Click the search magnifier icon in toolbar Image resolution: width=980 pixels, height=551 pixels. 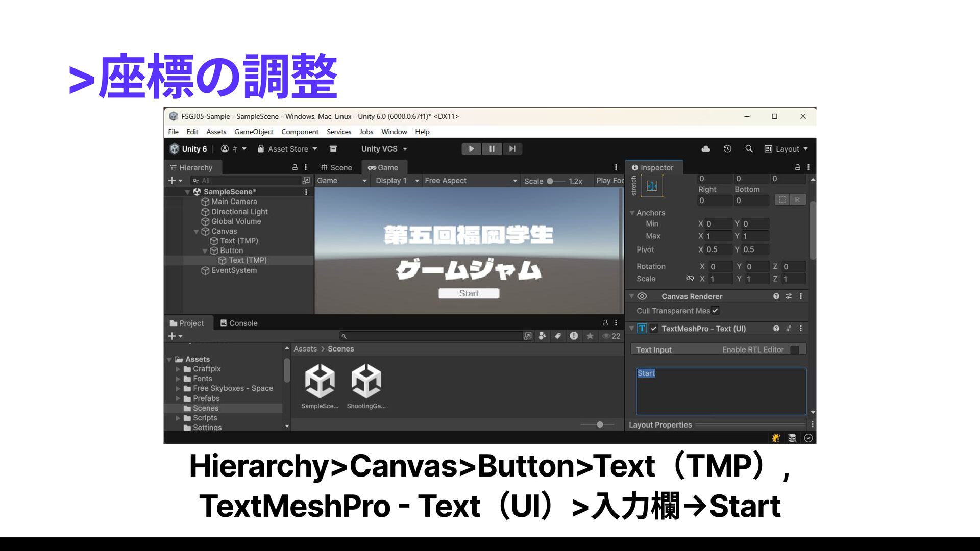pos(749,149)
